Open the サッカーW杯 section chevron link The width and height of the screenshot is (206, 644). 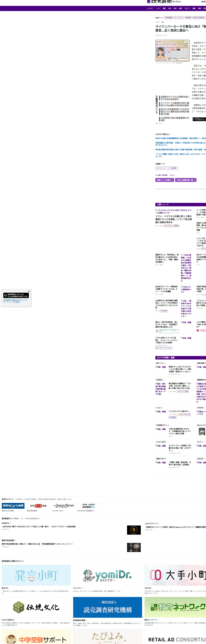[x=161, y=442]
